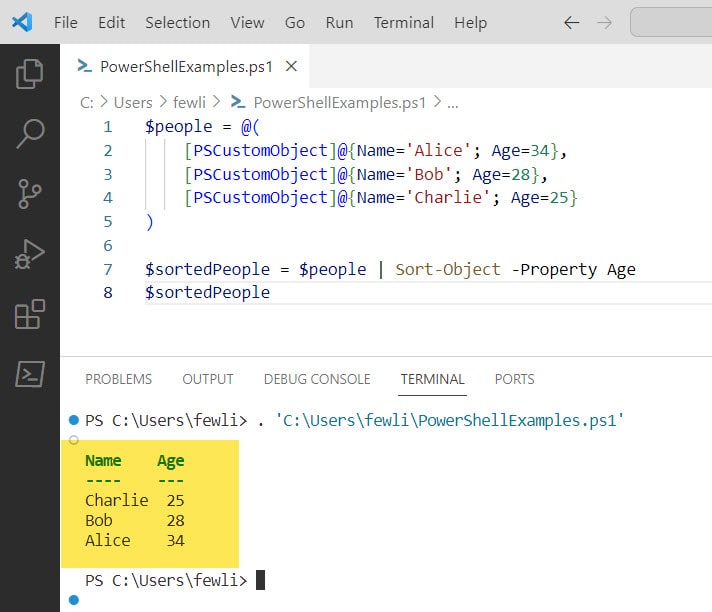Open the Explorer view in activity bar
The image size is (712, 612).
[x=30, y=74]
